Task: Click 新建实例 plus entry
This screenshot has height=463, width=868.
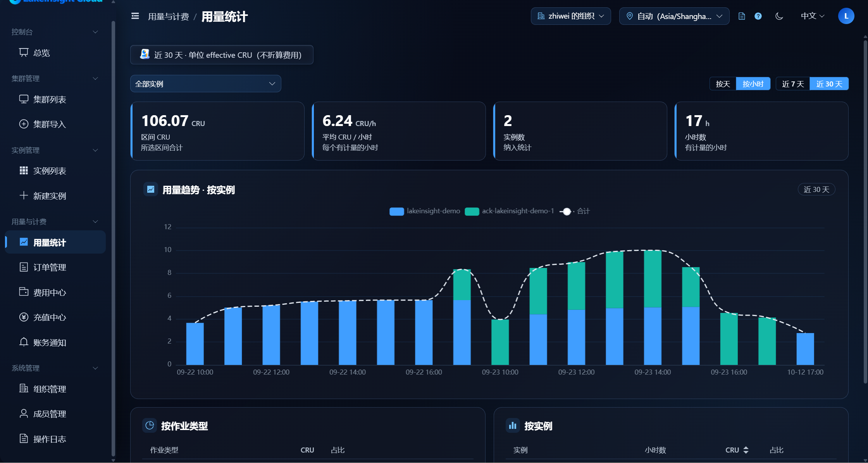Action: click(x=55, y=196)
